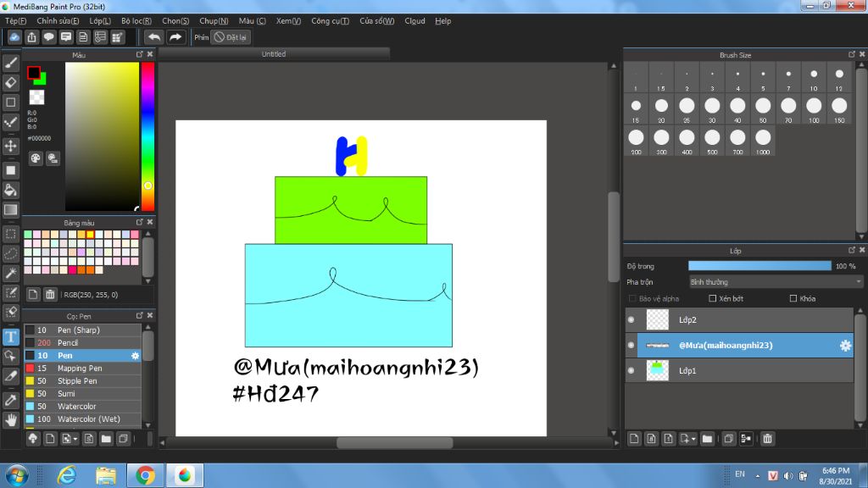Select the Move tool
The width and height of the screenshot is (868, 488).
[10, 146]
